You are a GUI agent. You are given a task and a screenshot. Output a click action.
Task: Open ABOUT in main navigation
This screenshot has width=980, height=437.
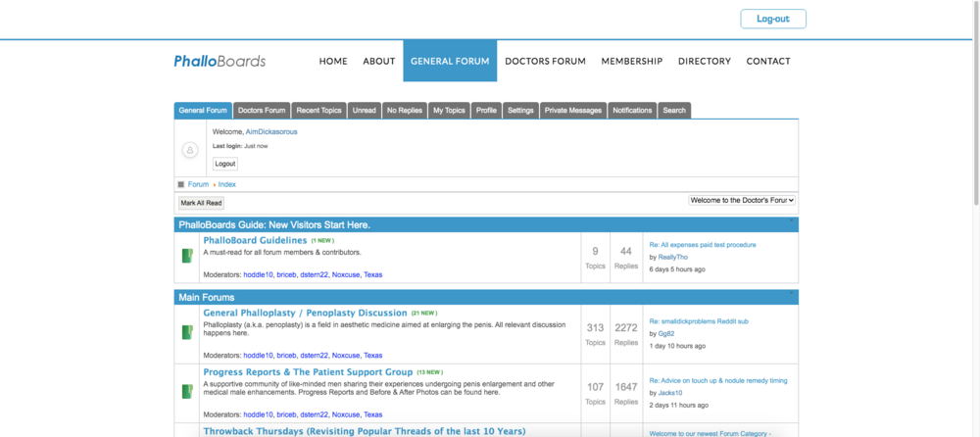pos(378,62)
